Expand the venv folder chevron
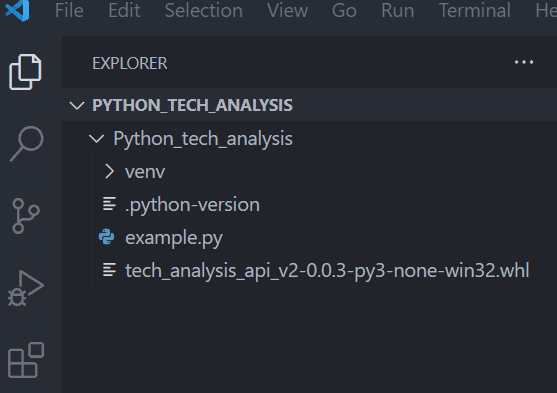 pyautogui.click(x=109, y=171)
